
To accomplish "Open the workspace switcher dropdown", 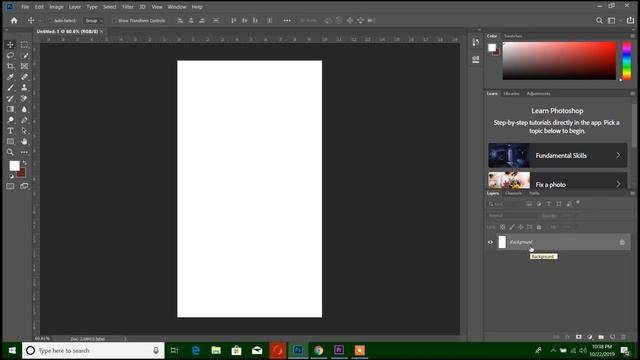I will tap(613, 20).
